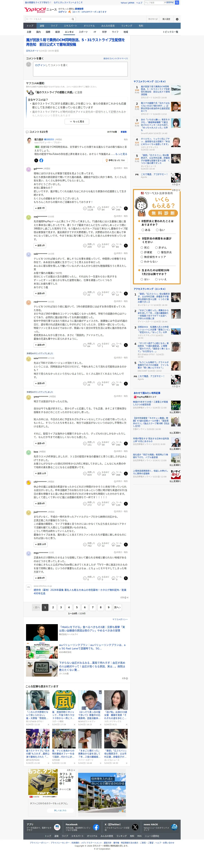Image resolution: width=204 pixels, height=868 pixels.
Task: Expand the AI summary with もっと見る
Action: point(77,121)
